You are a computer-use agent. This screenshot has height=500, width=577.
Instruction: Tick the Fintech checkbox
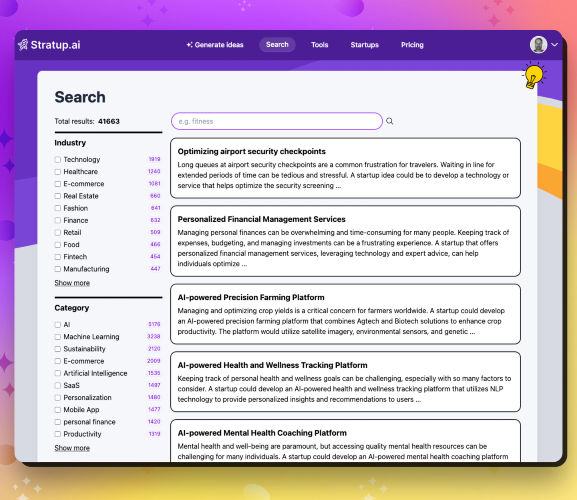point(58,256)
